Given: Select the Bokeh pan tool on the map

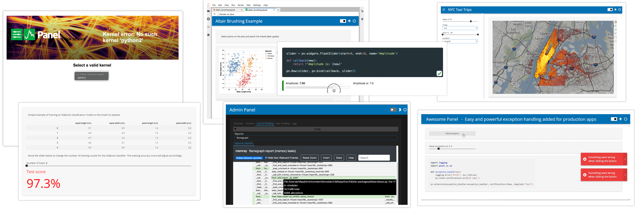Looking at the screenshot, I should coord(616,26).
